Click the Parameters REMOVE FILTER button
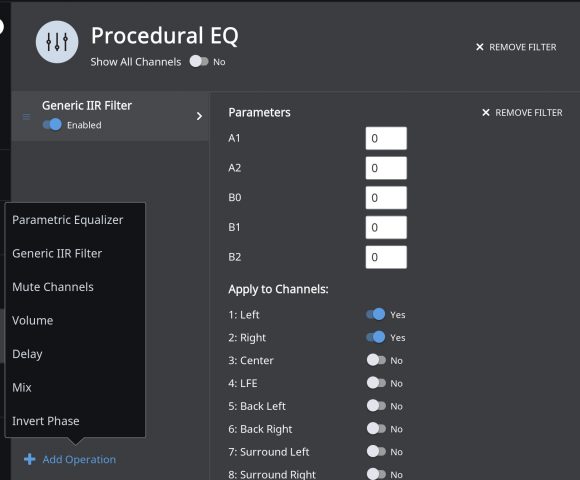Screen dimensions: 580x480 pyautogui.click(x=522, y=112)
